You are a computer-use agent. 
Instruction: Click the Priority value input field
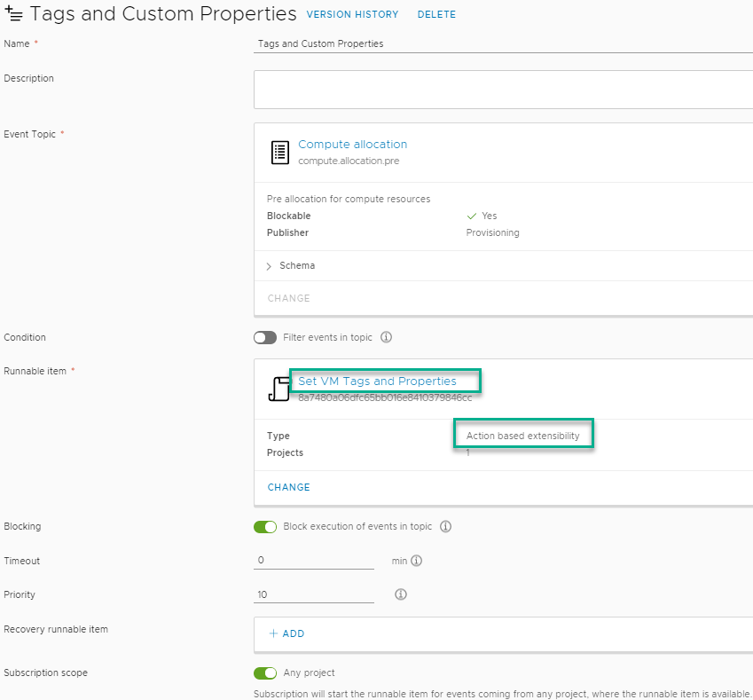314,594
